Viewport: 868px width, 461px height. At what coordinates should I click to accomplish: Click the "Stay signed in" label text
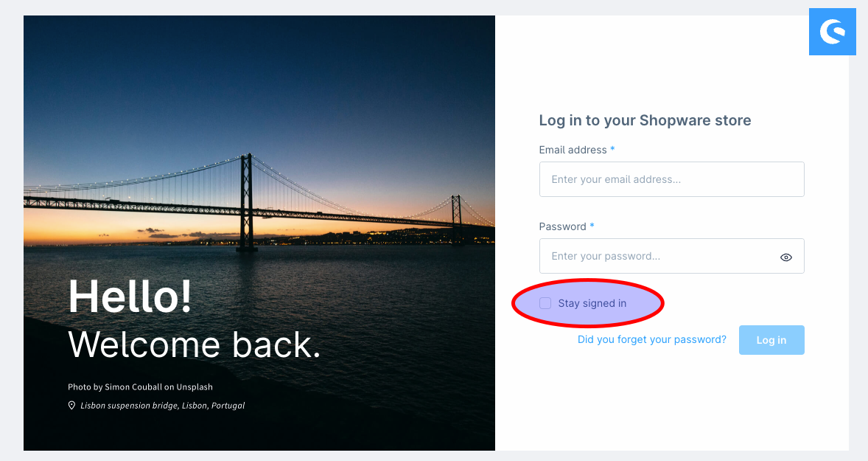pyautogui.click(x=592, y=303)
